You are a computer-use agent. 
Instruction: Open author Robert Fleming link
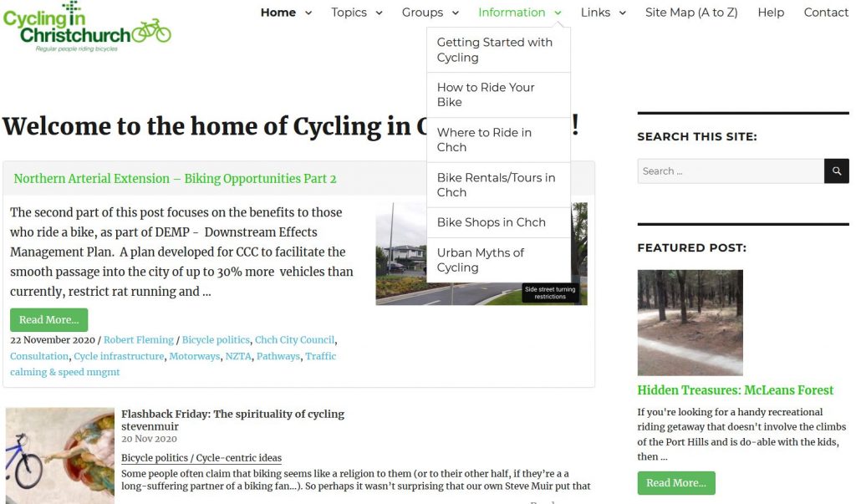tap(139, 339)
